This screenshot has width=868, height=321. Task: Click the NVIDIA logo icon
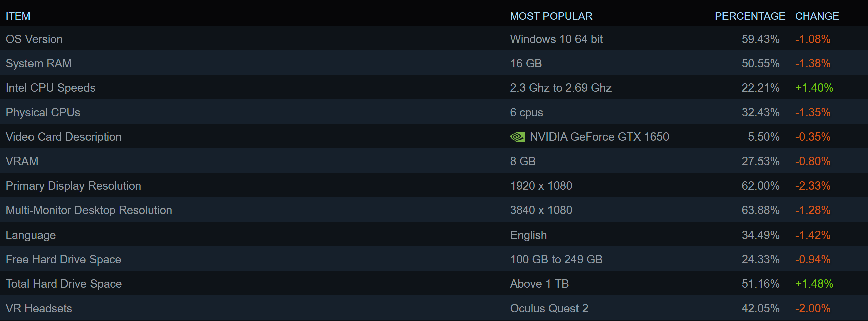pyautogui.click(x=517, y=137)
